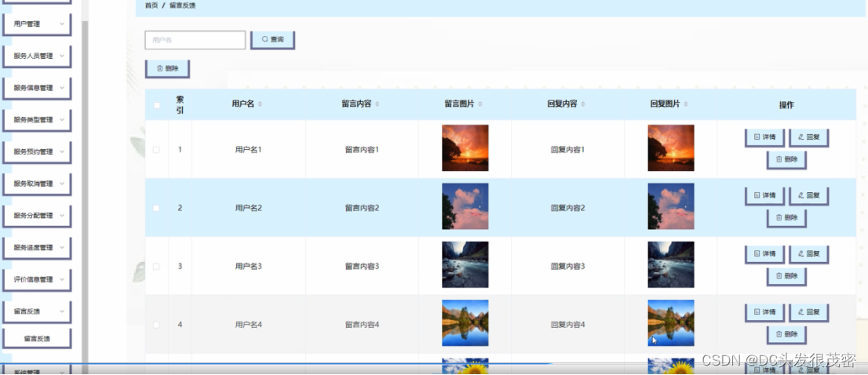Screen dimensions: 868x375
Task: Check the checkbox for row 2
Action: (x=156, y=208)
